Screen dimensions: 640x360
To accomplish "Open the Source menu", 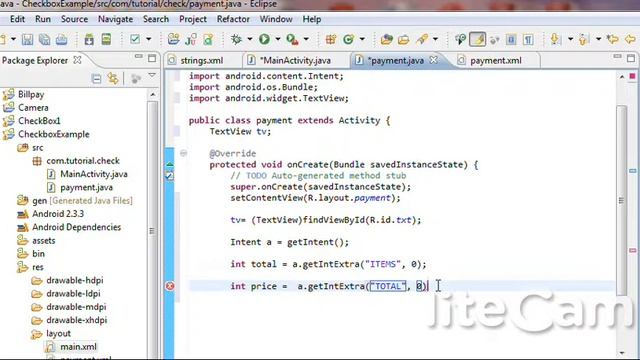I will [74, 19].
